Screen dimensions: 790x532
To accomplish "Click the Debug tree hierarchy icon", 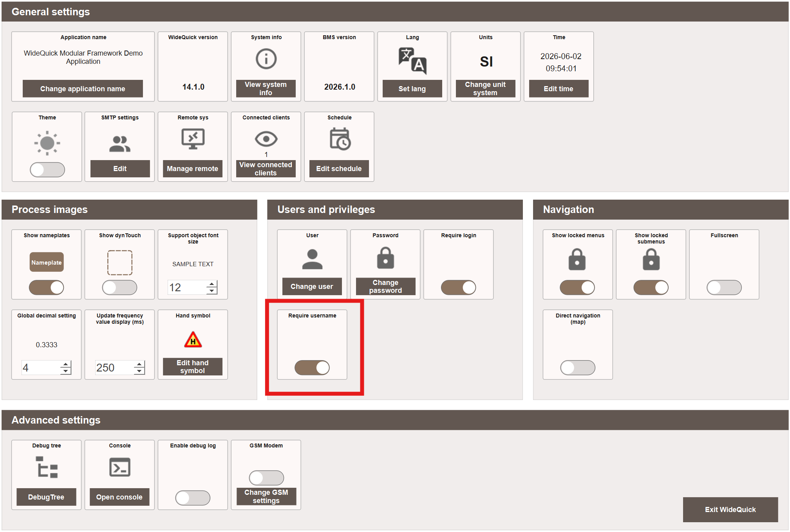I will click(x=47, y=467).
